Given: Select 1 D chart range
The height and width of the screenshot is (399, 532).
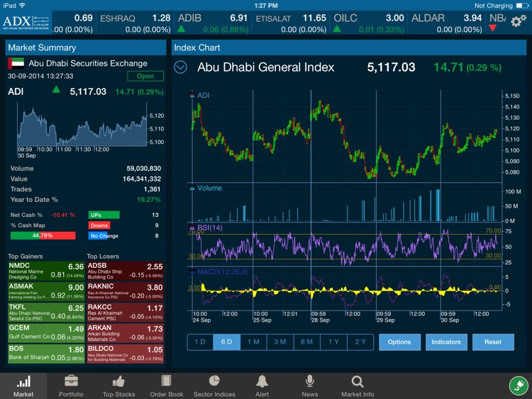Looking at the screenshot, I should (x=200, y=342).
